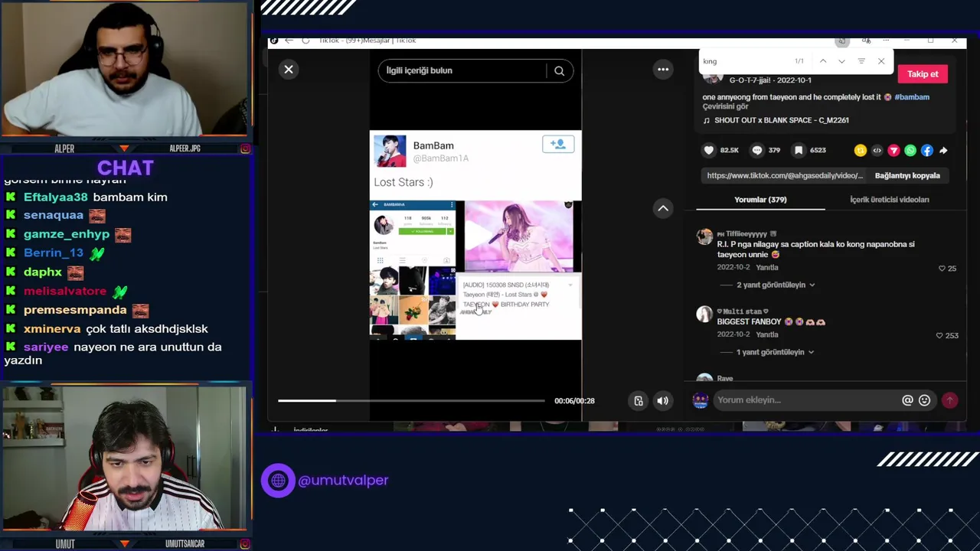Post comment with red arrow button
This screenshot has height=551, width=980.
click(949, 400)
